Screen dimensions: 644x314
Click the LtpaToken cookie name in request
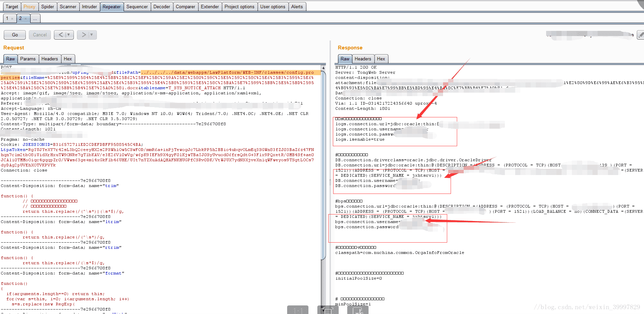(13, 150)
